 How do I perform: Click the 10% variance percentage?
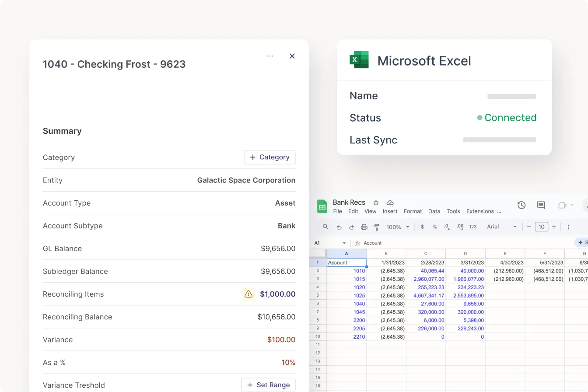point(288,362)
